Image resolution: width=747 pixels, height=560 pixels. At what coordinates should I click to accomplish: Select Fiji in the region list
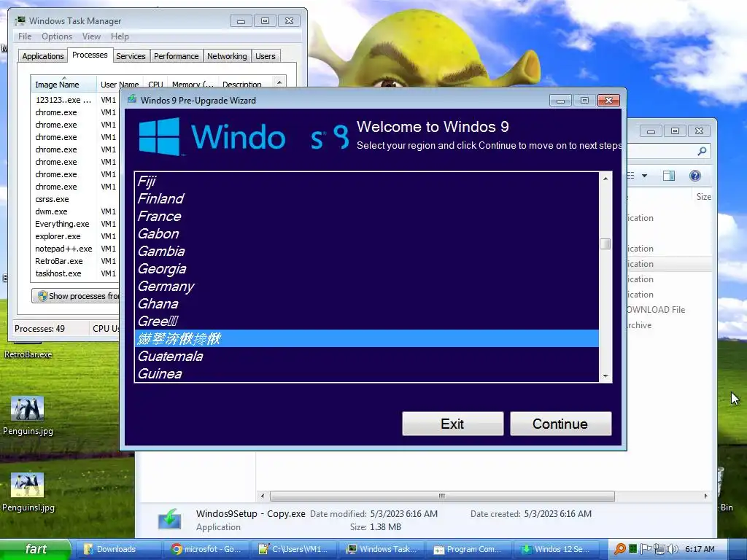(366, 182)
